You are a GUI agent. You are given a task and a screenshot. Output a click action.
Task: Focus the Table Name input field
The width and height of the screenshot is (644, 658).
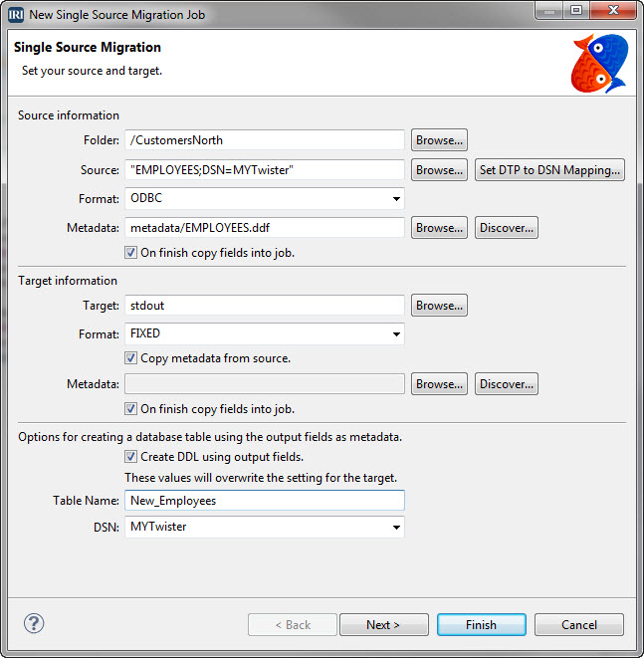[x=265, y=501]
